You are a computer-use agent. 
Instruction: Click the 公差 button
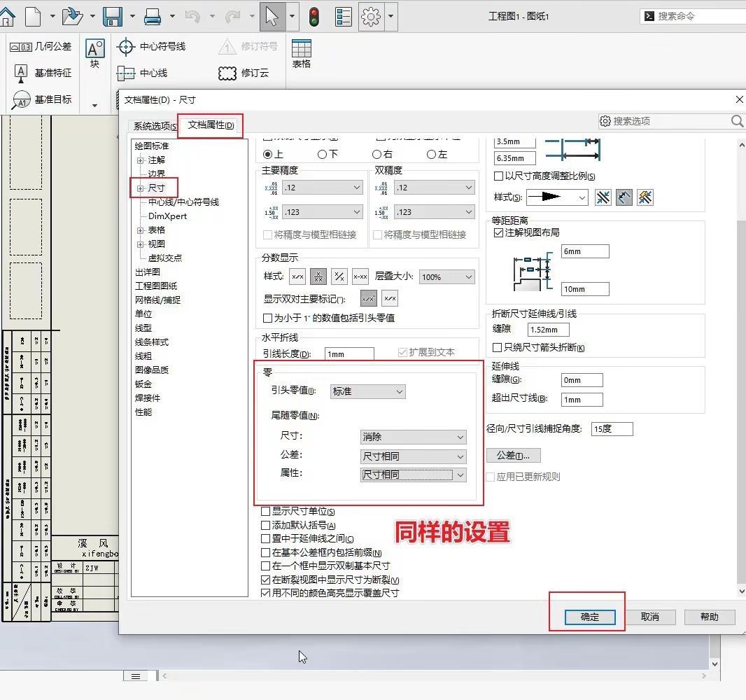(514, 456)
